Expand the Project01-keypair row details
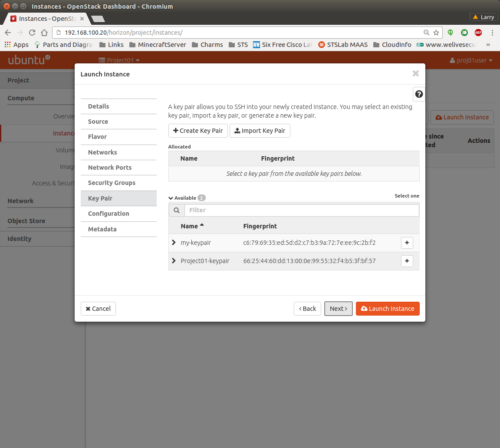The height and width of the screenshot is (448, 500). point(174,261)
